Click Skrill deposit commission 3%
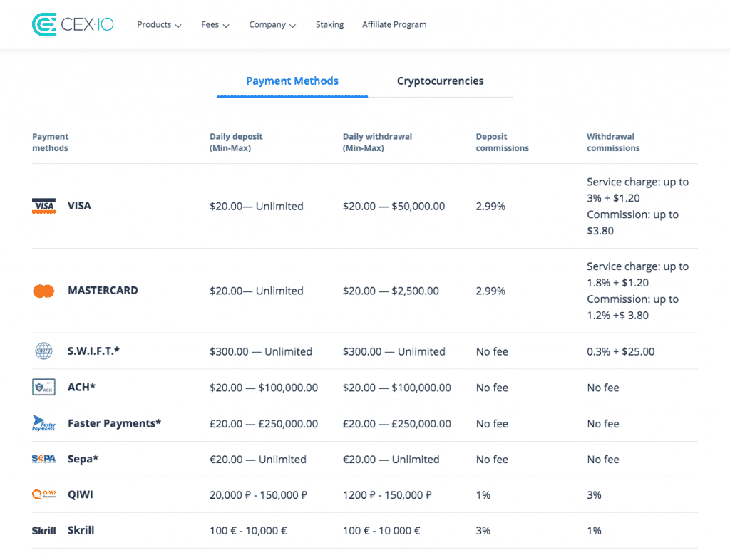 pos(483,531)
